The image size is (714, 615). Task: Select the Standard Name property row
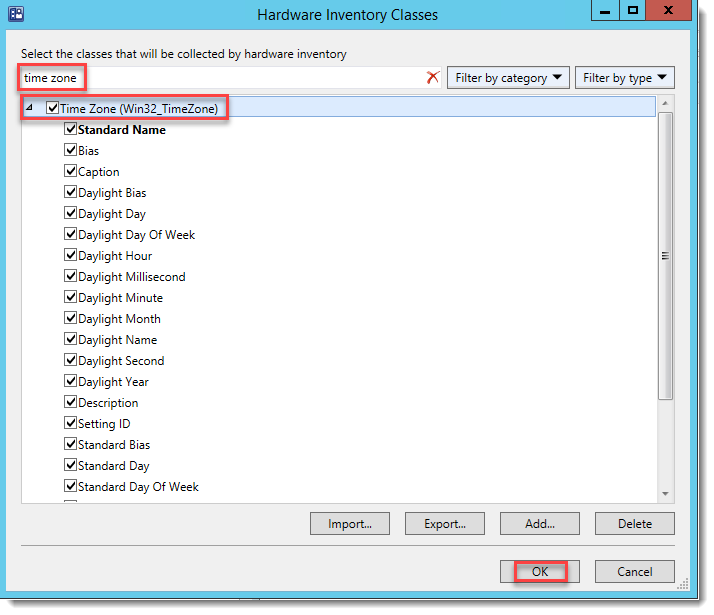[x=122, y=129]
